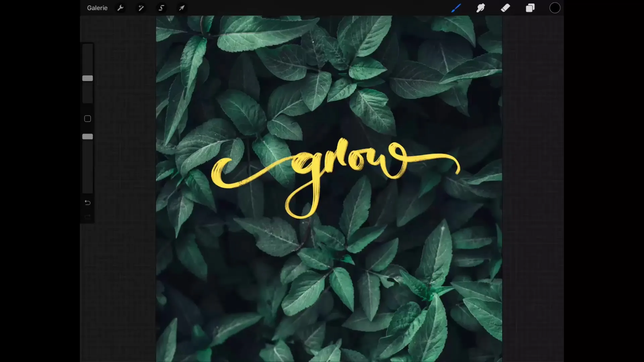This screenshot has height=362, width=644.
Task: Open the Galerie view
Action: (97, 8)
